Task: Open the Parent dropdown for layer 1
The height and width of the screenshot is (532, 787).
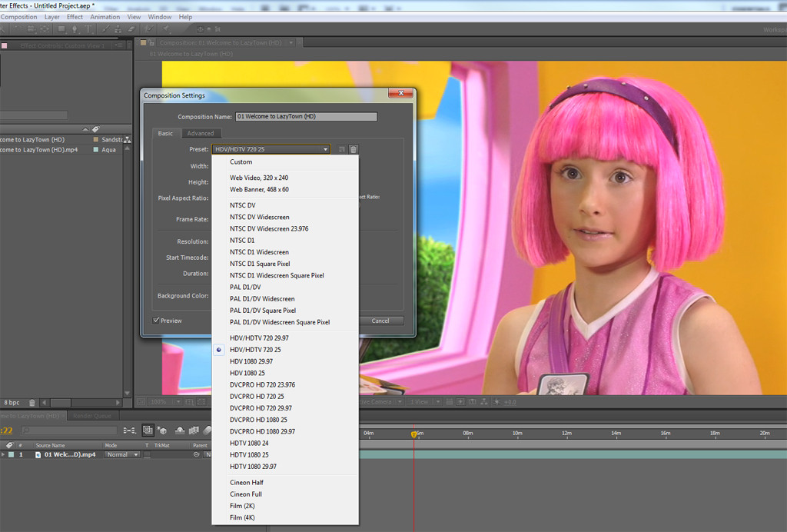Action: 208,454
